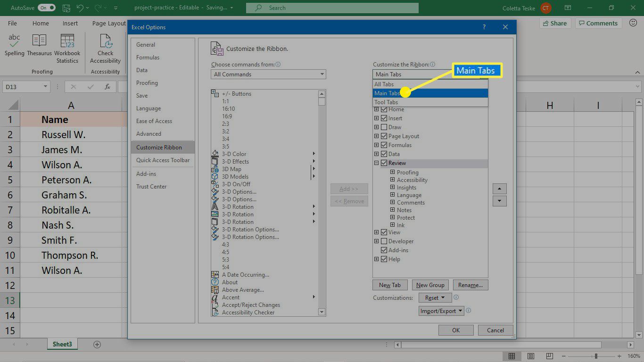
Task: Uncheck the Formulas tab checkbox
Action: tap(384, 145)
